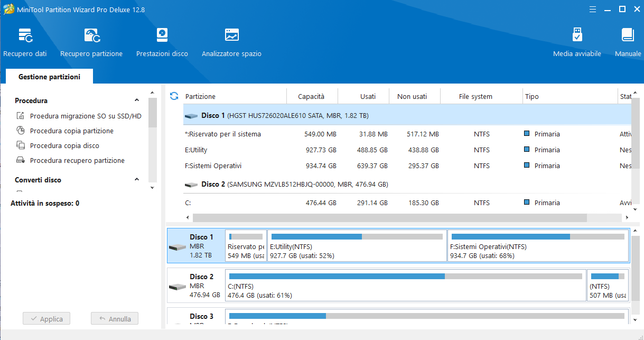Click the 507 MB (NTFS) block on Disco 2
644x340 pixels.
[608, 285]
